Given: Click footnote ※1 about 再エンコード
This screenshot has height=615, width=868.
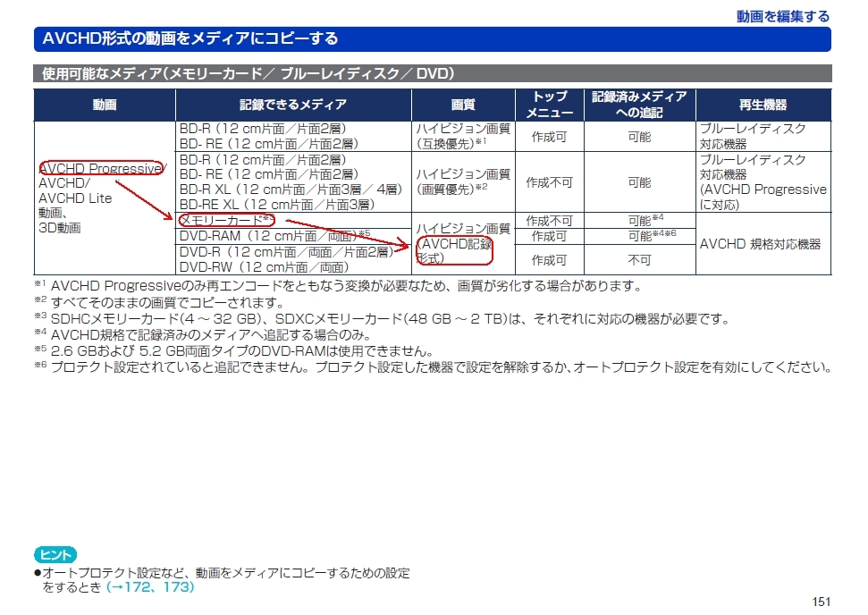Looking at the screenshot, I should pos(339,286).
